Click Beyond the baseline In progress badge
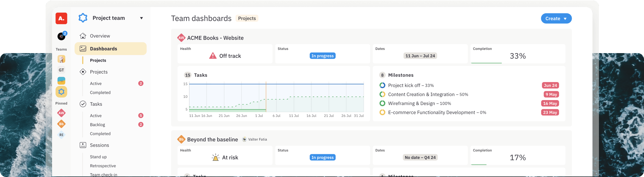The height and width of the screenshot is (177, 644). click(x=323, y=157)
